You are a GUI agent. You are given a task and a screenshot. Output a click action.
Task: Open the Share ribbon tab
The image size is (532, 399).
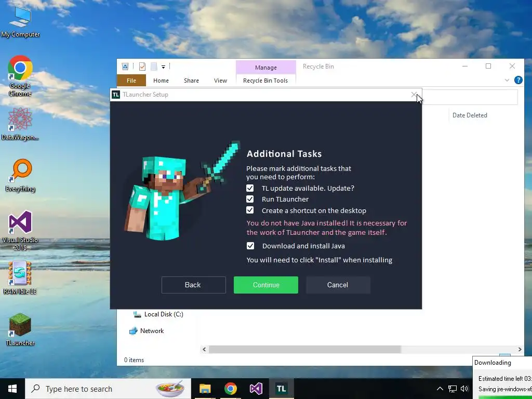[x=191, y=81]
